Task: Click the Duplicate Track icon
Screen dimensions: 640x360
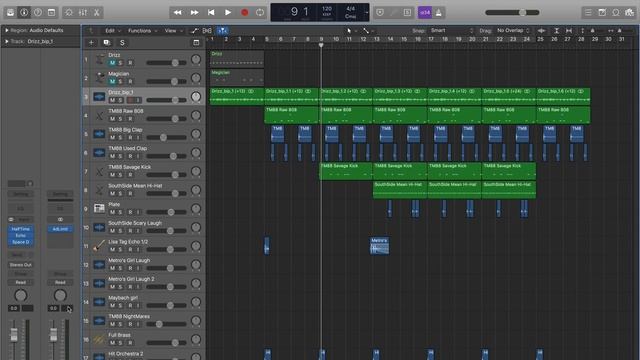Action: [107, 42]
